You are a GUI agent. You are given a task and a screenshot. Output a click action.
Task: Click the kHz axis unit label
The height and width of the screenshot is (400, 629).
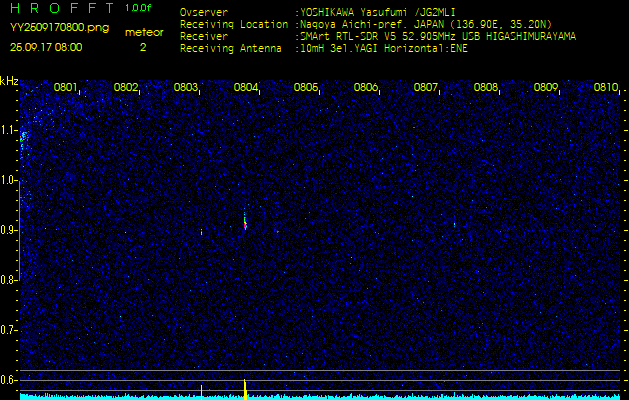pos(9,81)
